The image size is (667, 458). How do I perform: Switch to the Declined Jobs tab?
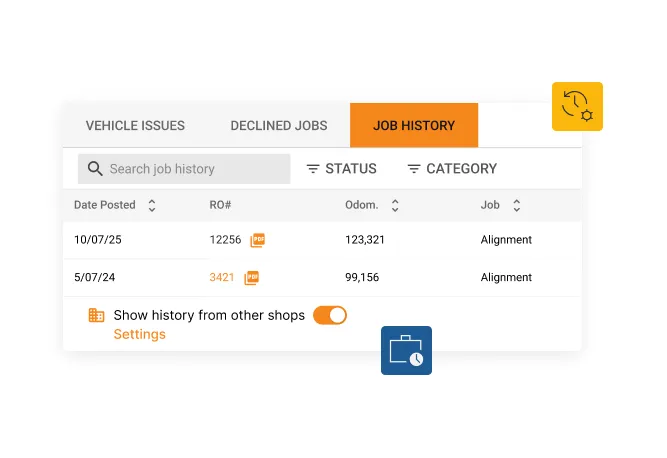click(279, 125)
